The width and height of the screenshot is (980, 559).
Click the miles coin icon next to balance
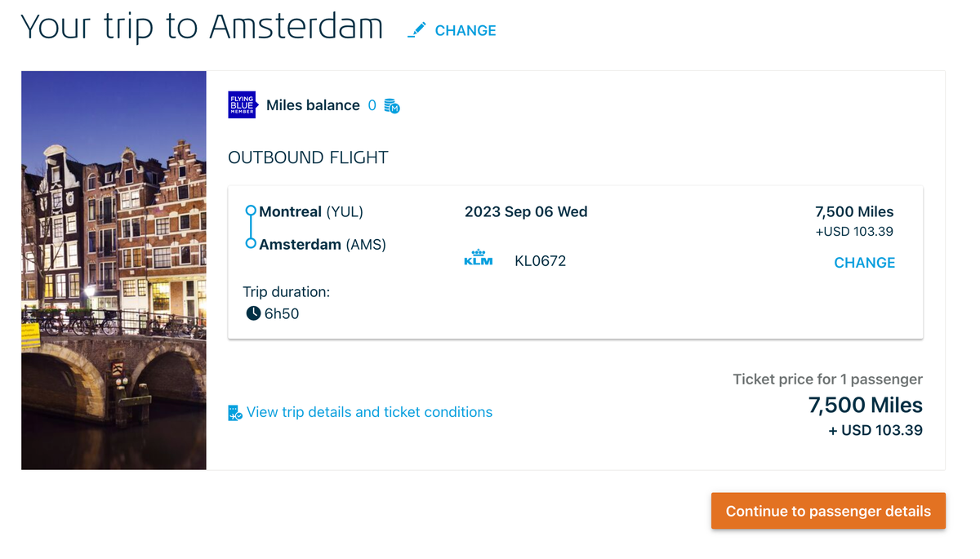[390, 105]
